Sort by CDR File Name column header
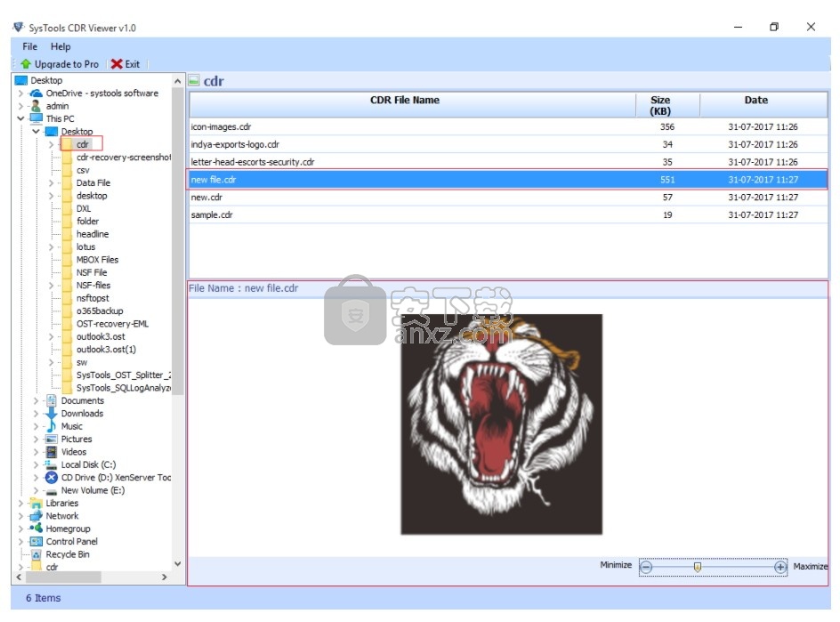 click(413, 104)
